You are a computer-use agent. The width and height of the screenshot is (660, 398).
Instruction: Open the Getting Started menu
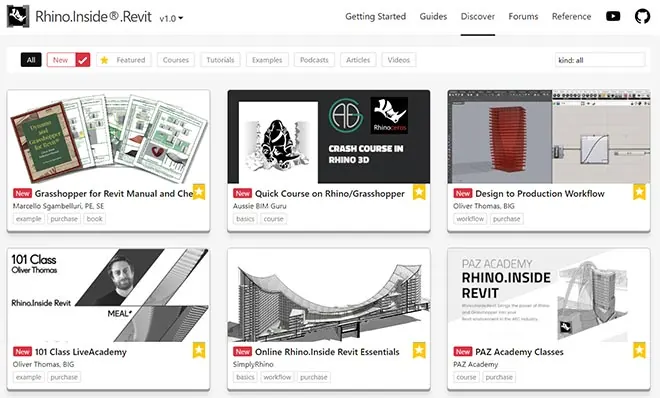point(375,16)
